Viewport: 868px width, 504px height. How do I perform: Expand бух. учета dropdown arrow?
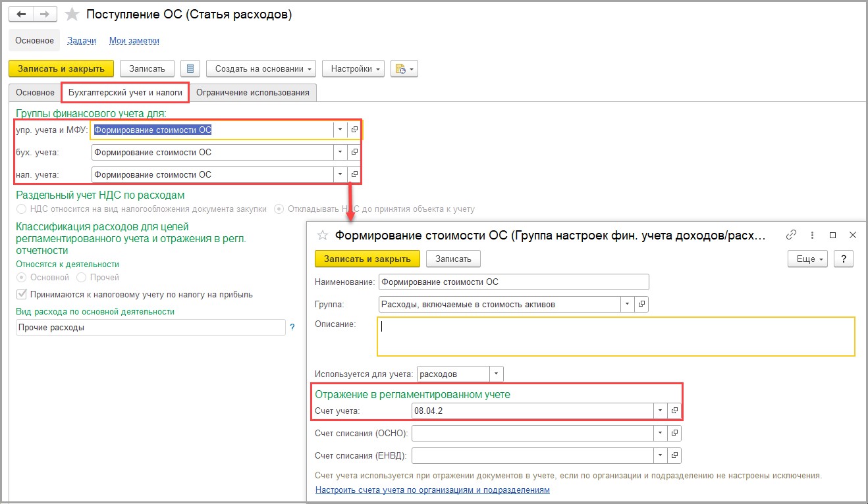340,152
